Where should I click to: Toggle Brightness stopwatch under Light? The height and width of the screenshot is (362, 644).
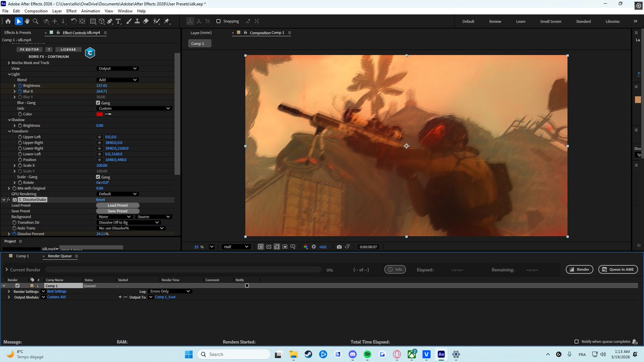(x=20, y=86)
